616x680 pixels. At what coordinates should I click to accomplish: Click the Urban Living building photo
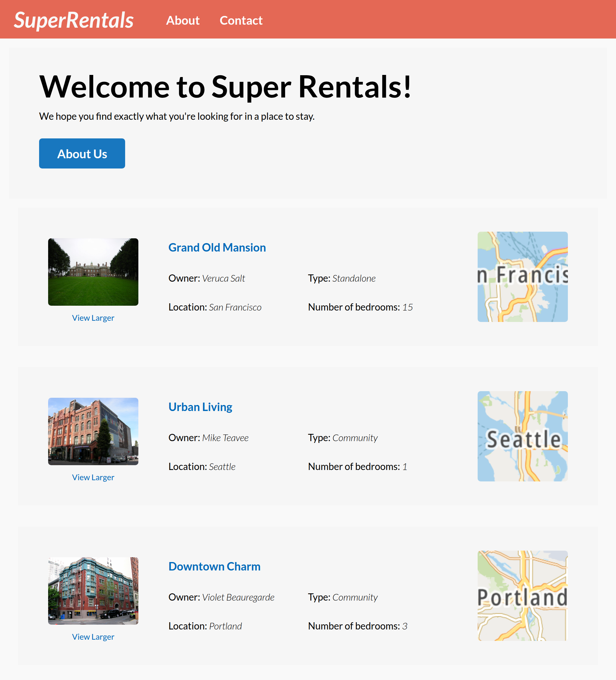pyautogui.click(x=93, y=432)
